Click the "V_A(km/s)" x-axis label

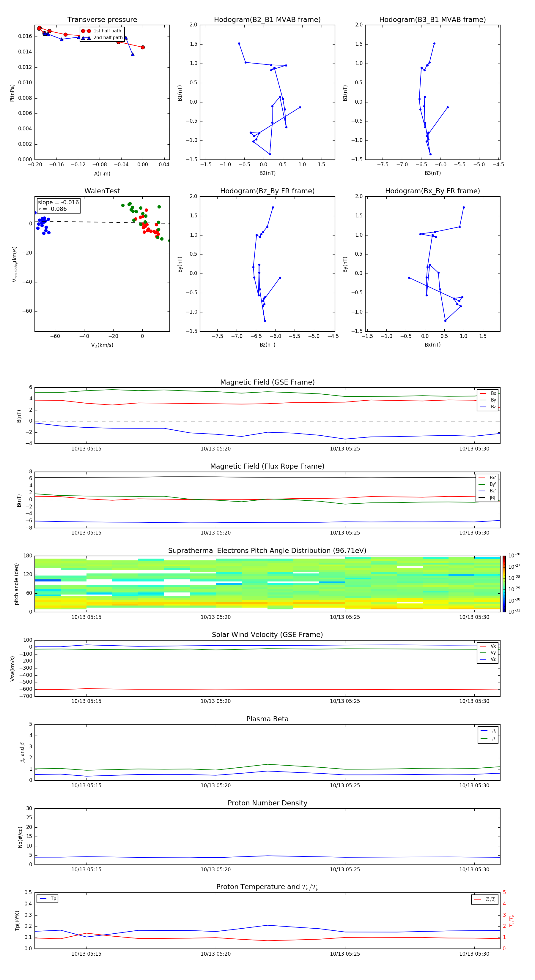(102, 345)
